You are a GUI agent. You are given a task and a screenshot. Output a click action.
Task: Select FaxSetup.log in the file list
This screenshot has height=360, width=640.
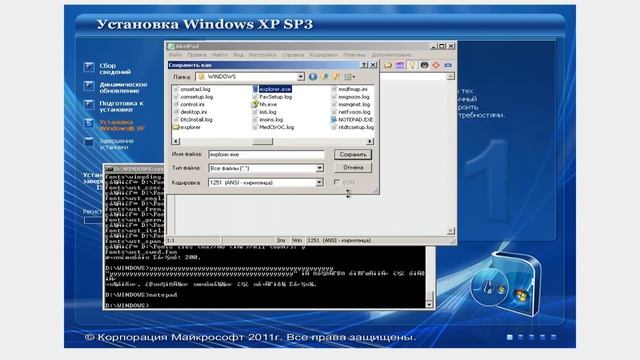pyautogui.click(x=276, y=97)
